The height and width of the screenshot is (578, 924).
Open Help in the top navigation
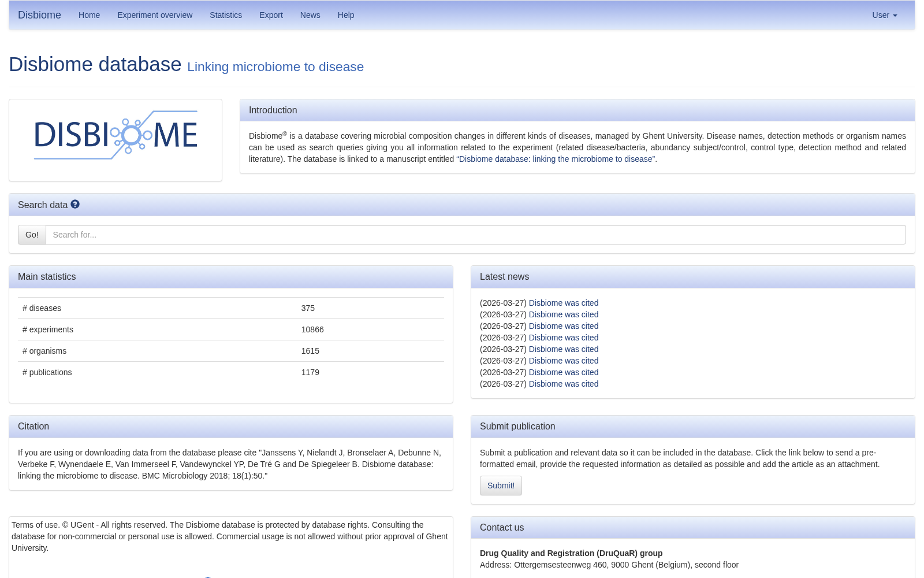346,15
